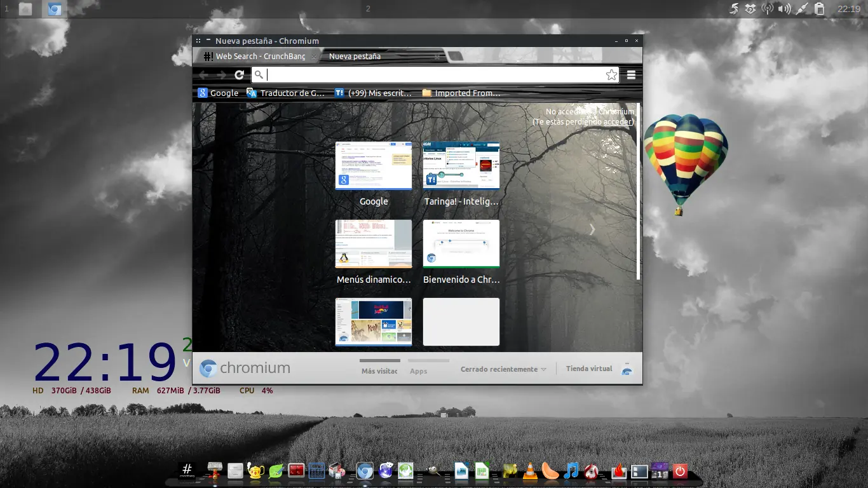
Task: Open the green globe stamp app in dock
Action: click(406, 471)
